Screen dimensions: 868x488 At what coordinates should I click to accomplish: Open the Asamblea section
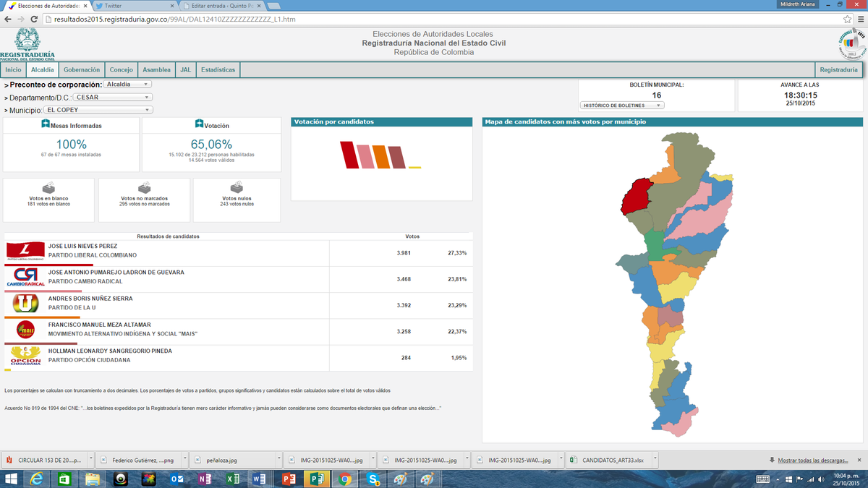pyautogui.click(x=157, y=70)
